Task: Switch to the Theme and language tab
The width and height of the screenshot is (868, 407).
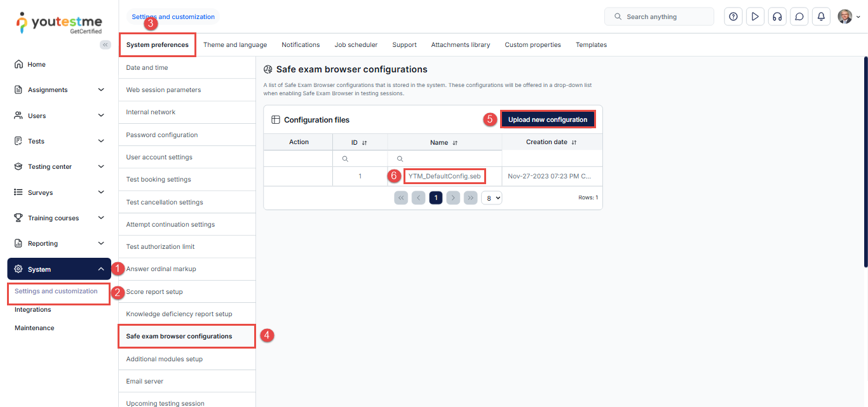Action: pyautogui.click(x=235, y=45)
